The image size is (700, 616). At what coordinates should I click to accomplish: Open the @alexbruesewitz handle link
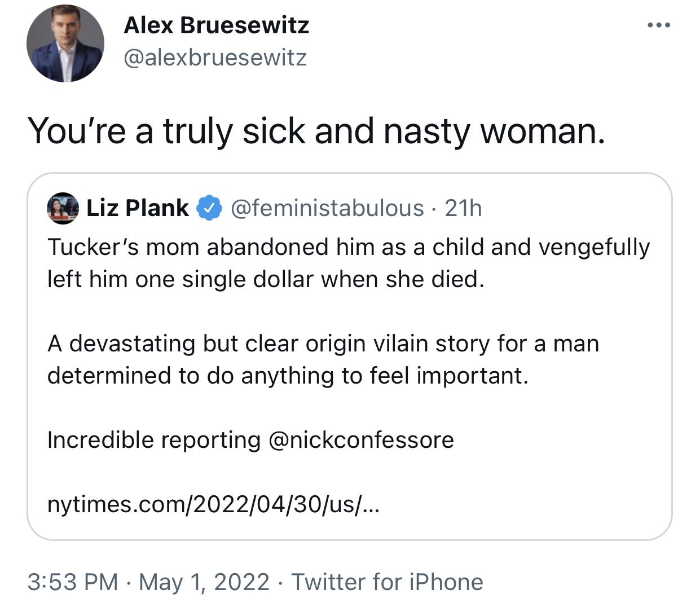(215, 58)
